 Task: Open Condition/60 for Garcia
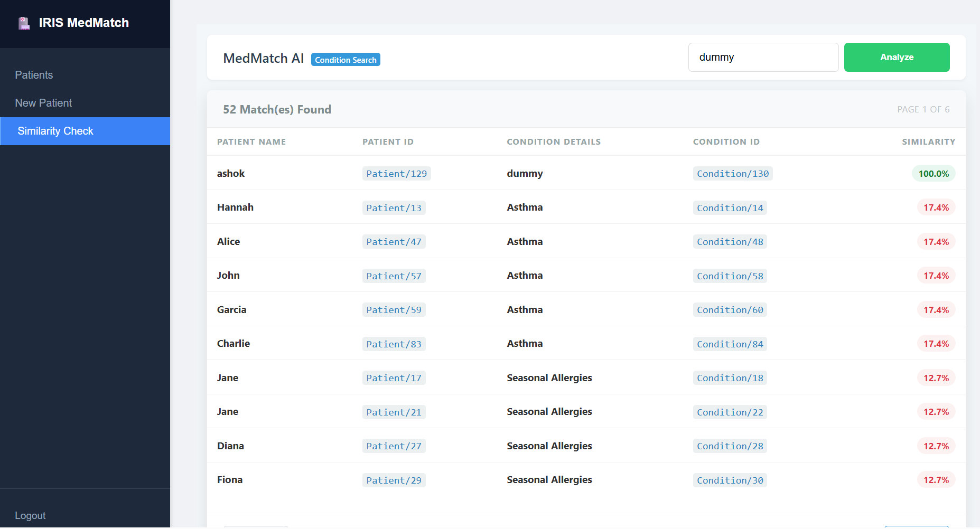click(730, 310)
